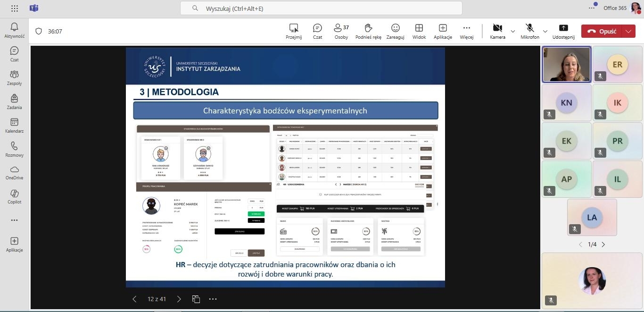Click the Wyszukaj search field
This screenshot has width=644, height=312.
(x=321, y=8)
